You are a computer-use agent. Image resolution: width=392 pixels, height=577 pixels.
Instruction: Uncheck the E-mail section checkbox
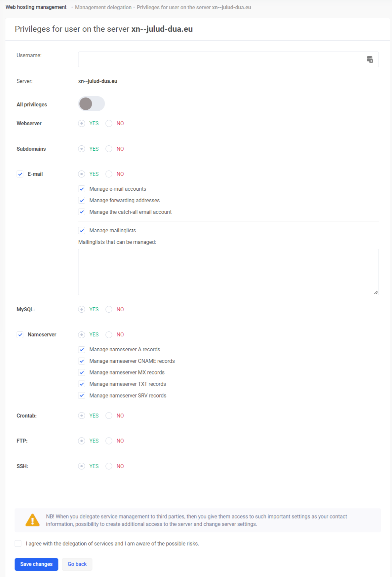(20, 174)
